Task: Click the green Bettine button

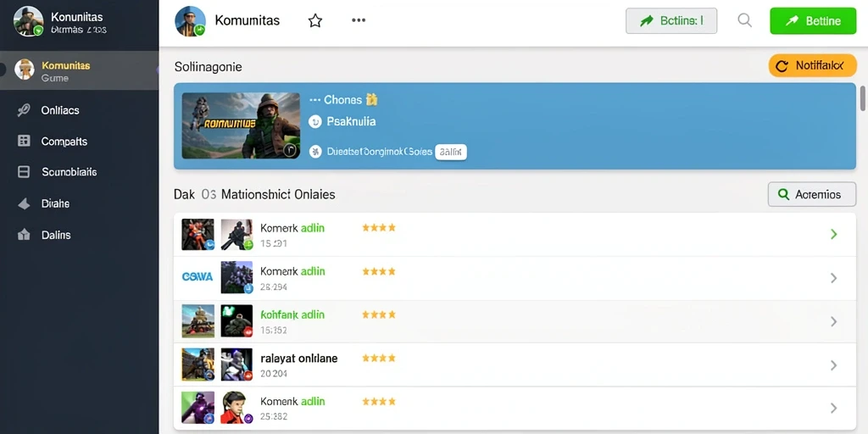Action: (x=813, y=21)
